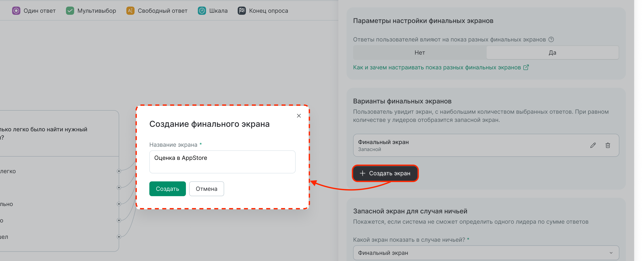Delete "Финальный экран" using the trash icon
Viewport: 644px width, 261px height.
click(x=608, y=145)
